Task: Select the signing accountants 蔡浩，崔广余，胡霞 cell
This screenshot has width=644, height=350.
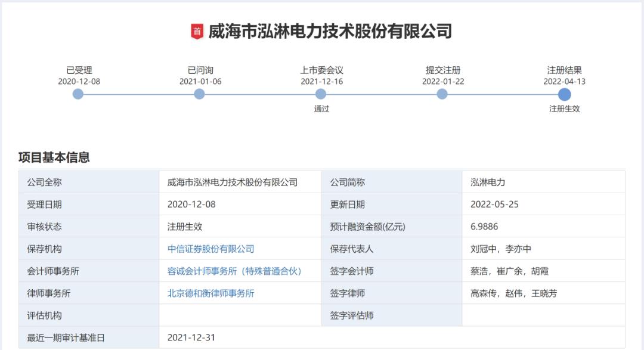Action: coord(510,270)
